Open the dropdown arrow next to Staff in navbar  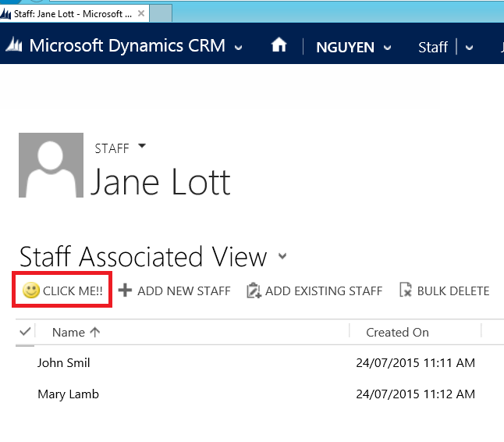click(469, 48)
